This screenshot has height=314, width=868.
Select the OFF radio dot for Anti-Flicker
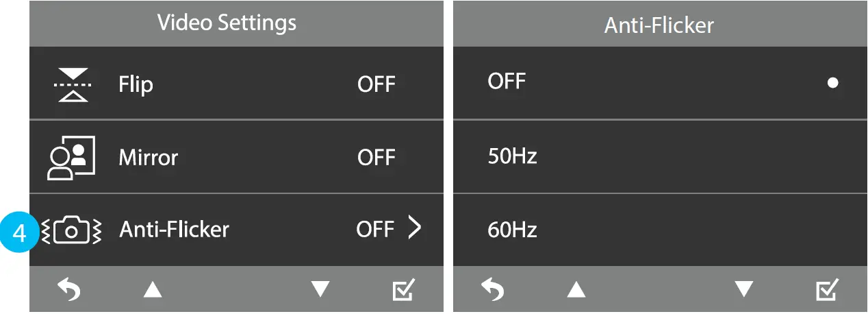pyautogui.click(x=832, y=83)
